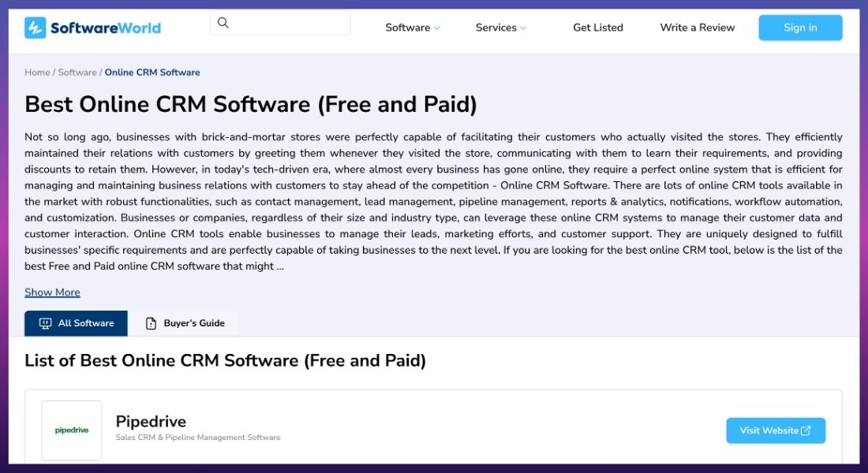Go to Home using the breadcrumb
The image size is (868, 473).
coord(36,72)
